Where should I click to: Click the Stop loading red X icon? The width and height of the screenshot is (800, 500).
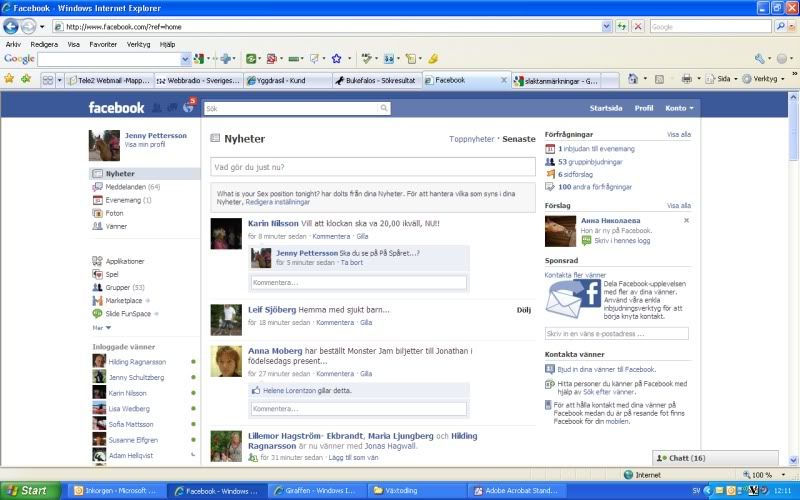pyautogui.click(x=638, y=26)
